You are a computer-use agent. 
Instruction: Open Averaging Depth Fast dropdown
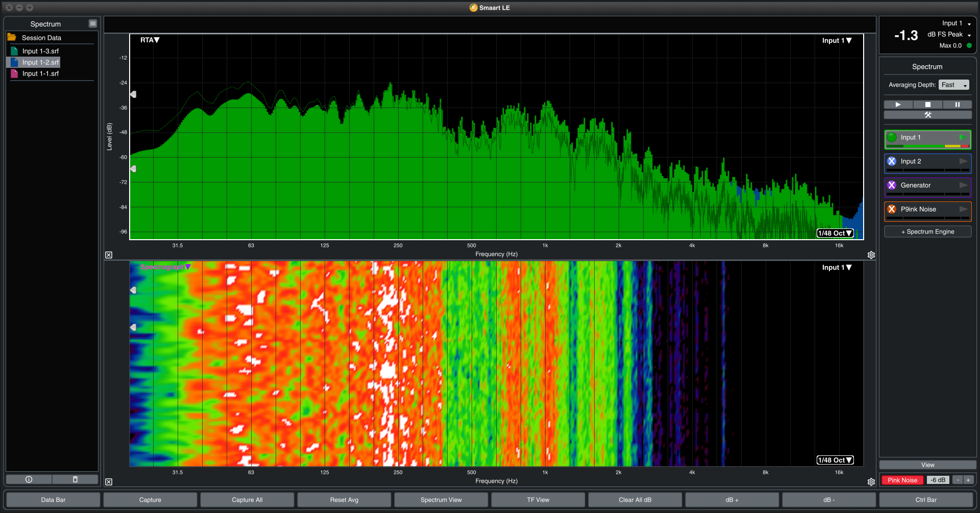[953, 85]
